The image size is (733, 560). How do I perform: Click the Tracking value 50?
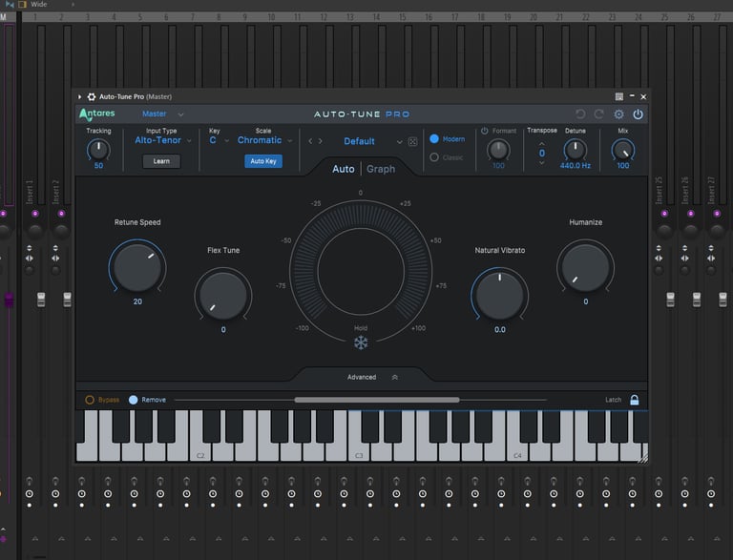point(98,165)
